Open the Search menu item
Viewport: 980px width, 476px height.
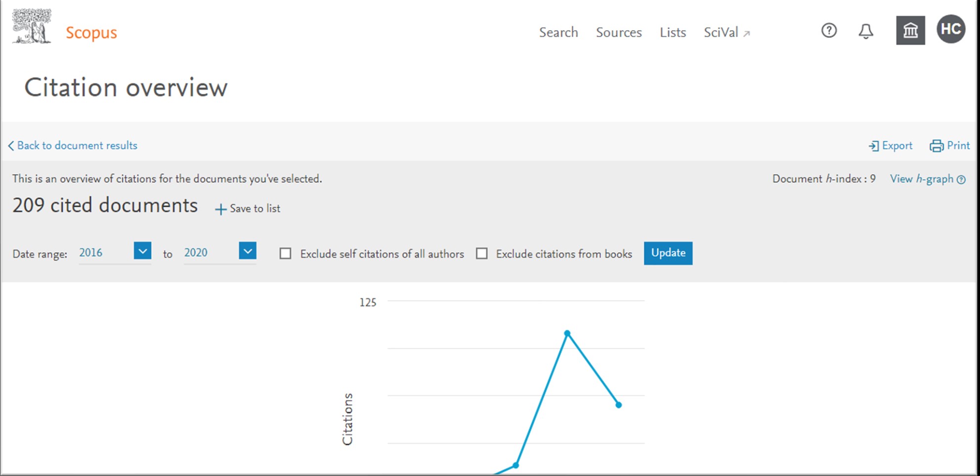tap(558, 33)
